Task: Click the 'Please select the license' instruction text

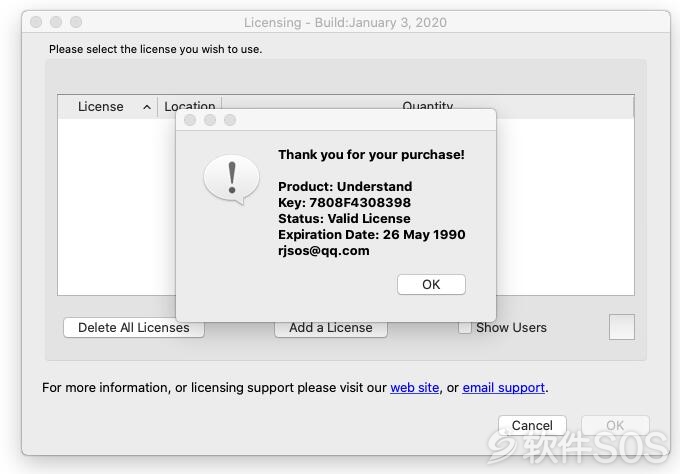Action: (155, 49)
